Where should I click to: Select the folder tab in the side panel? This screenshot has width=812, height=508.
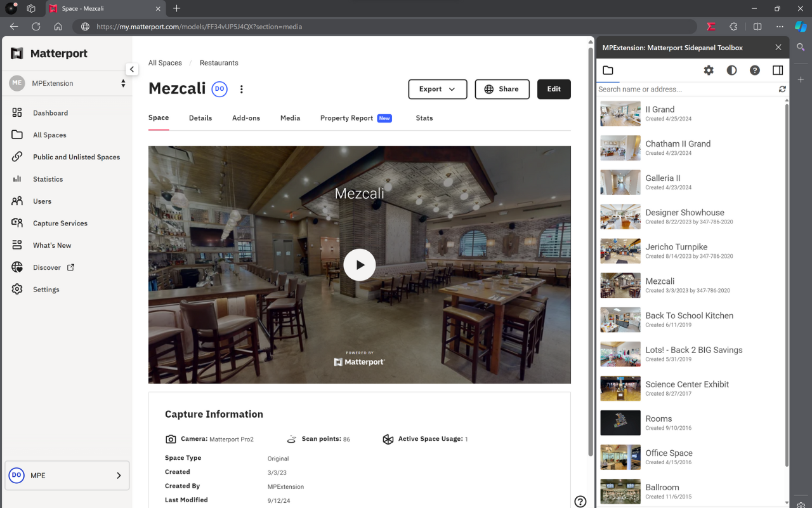click(x=607, y=70)
